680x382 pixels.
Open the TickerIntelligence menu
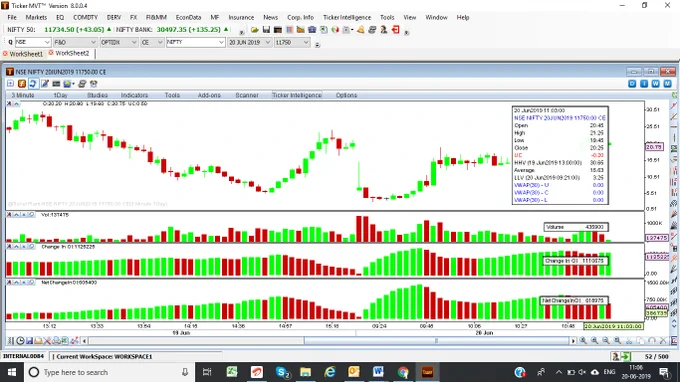(347, 17)
